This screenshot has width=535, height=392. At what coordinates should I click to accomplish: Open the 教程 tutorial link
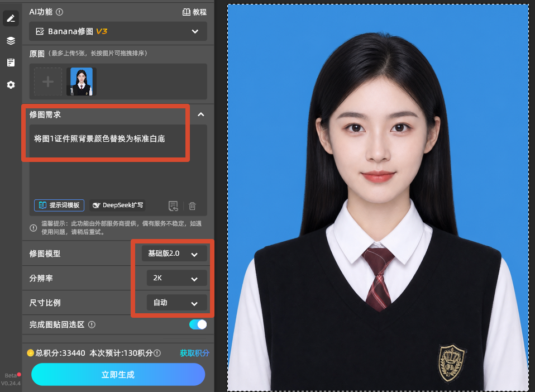(194, 12)
